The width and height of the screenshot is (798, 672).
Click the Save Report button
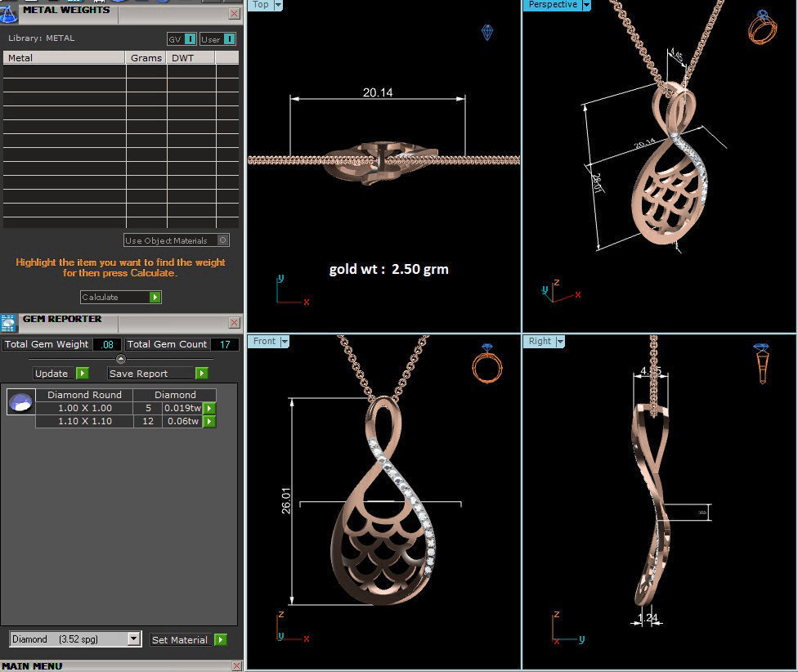pyautogui.click(x=158, y=374)
